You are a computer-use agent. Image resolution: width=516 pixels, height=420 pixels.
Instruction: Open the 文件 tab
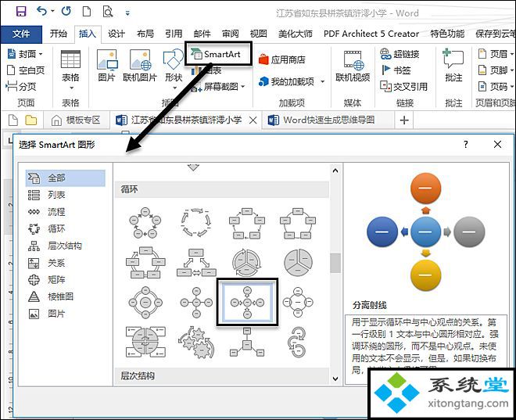pyautogui.click(x=21, y=34)
